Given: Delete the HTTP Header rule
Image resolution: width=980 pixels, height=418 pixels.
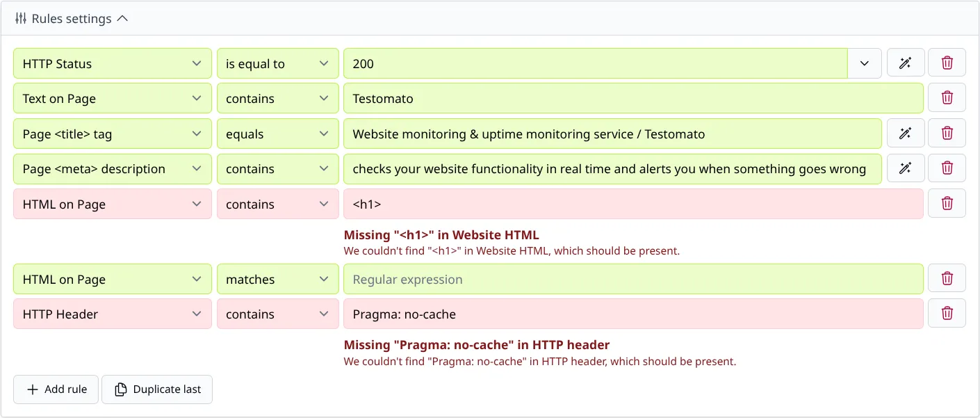Looking at the screenshot, I should [947, 313].
